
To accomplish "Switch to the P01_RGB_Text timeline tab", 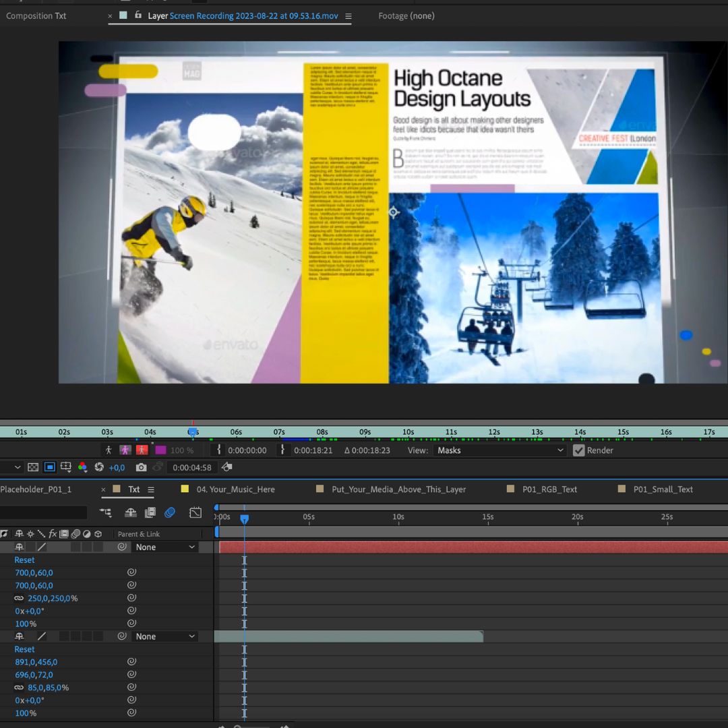I will coord(549,489).
